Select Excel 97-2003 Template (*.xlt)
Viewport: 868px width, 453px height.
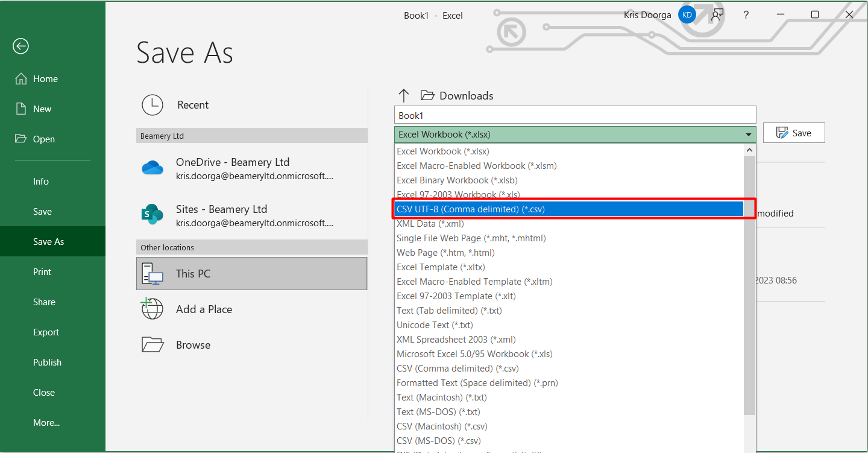tap(570, 296)
